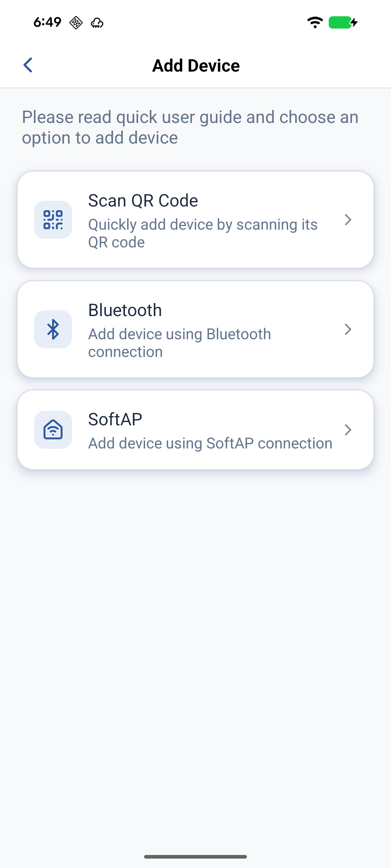The width and height of the screenshot is (391, 868).
Task: Open Bluetooth option chevron arrow
Action: 348,329
